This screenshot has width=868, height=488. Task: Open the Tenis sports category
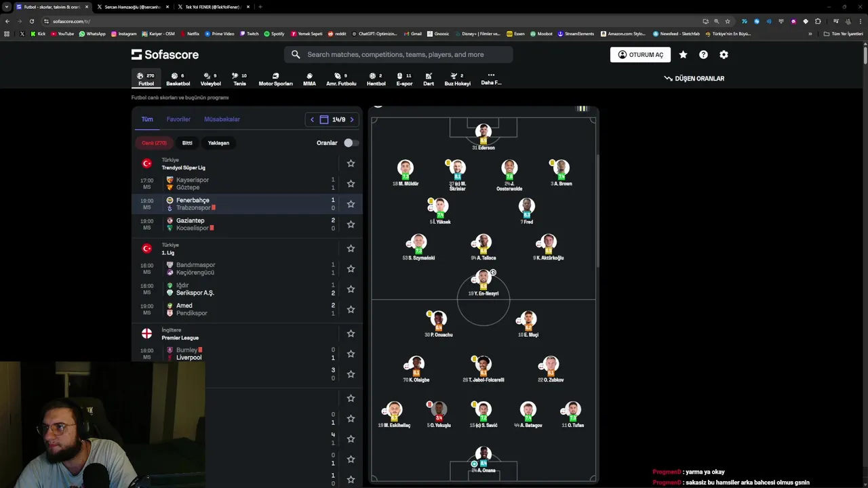point(239,79)
